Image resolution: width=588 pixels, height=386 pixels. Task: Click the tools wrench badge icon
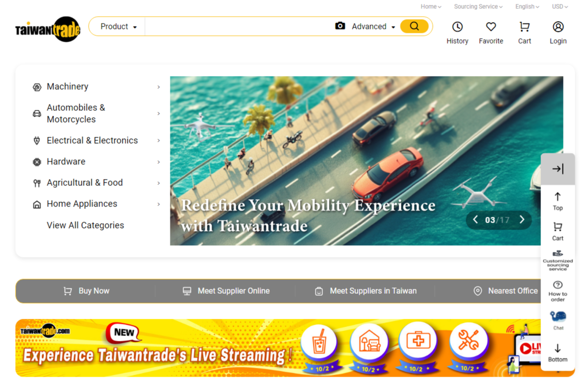468,341
